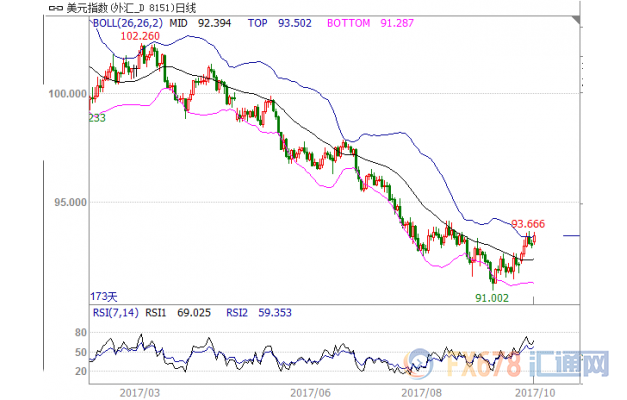
Task: Click the low price label 91.002
Action: (492, 298)
